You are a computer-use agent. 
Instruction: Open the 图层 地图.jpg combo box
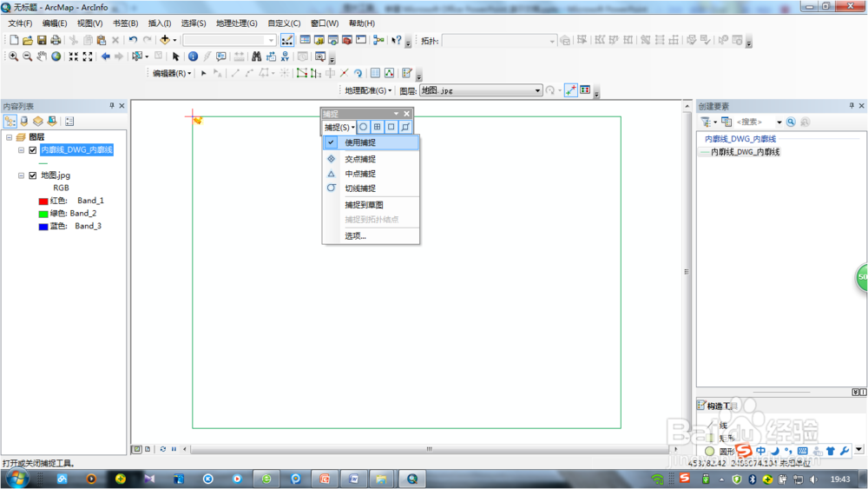pyautogui.click(x=481, y=90)
